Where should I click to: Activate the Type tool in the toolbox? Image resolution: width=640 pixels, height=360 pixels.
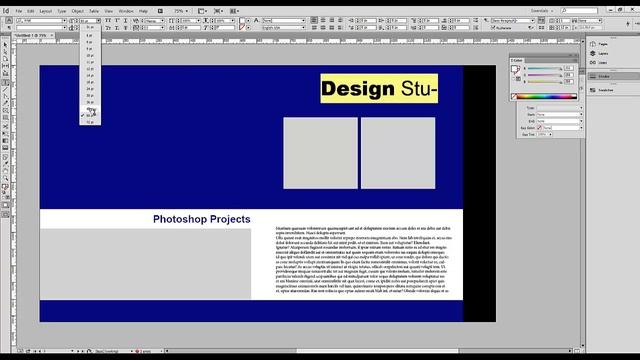point(5,82)
